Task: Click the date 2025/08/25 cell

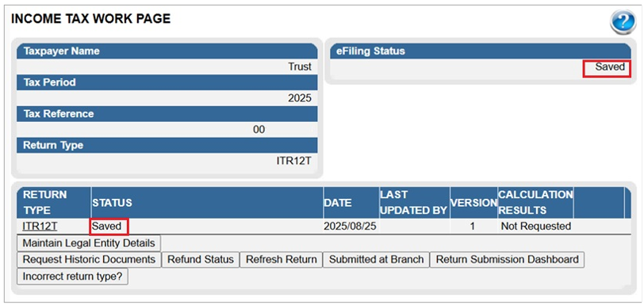Action: point(350,227)
